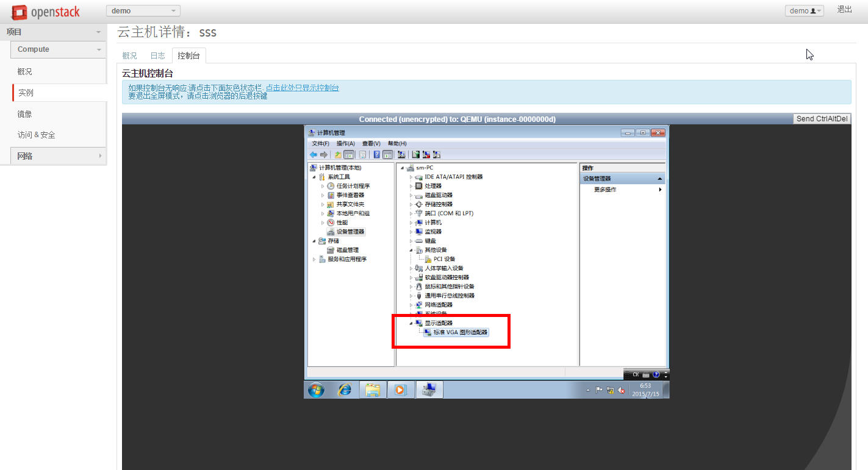This screenshot has height=470, width=868.
Task: Open Windows Explorer folder on taskbar
Action: tap(373, 390)
